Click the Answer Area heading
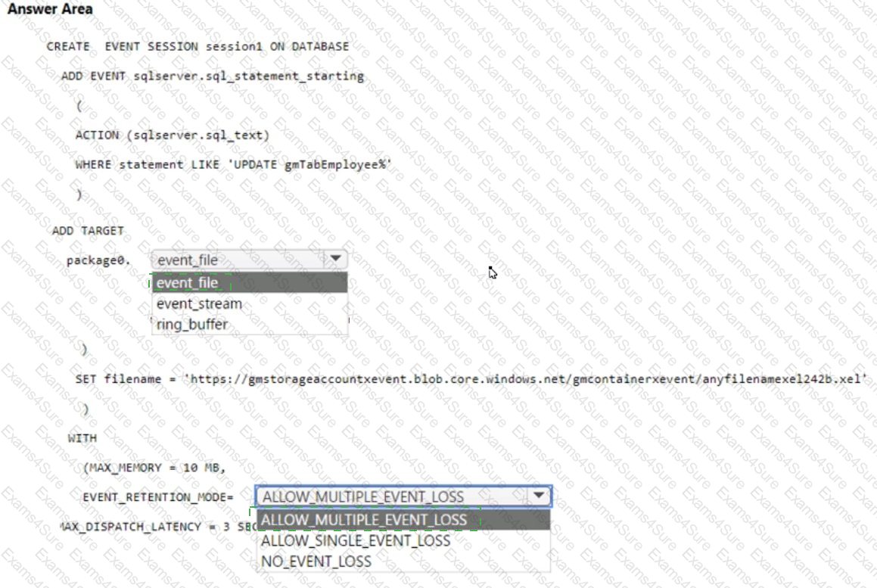877x588 pixels. point(50,9)
